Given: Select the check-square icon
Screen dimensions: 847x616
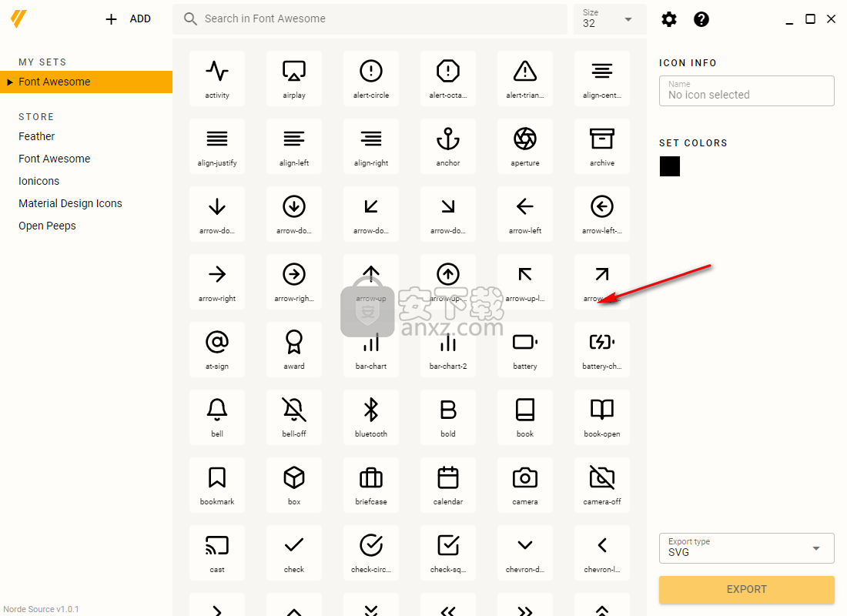Looking at the screenshot, I should click(x=448, y=553).
